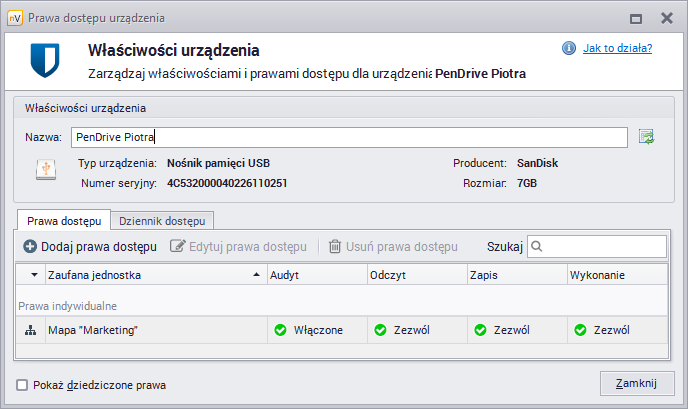Click the 7GB size value

click(x=527, y=183)
